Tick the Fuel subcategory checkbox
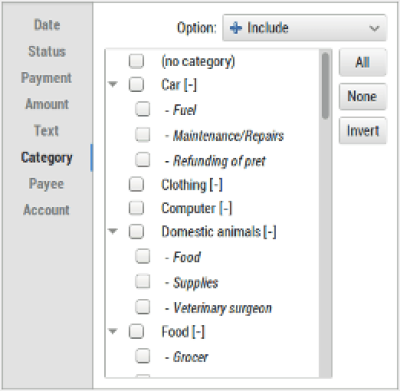The width and height of the screenshot is (400, 391). click(x=143, y=109)
